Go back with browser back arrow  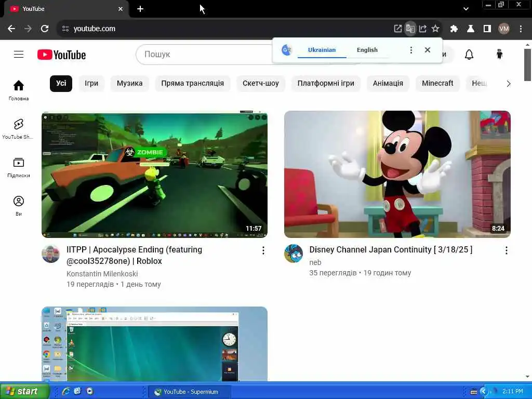(11, 29)
